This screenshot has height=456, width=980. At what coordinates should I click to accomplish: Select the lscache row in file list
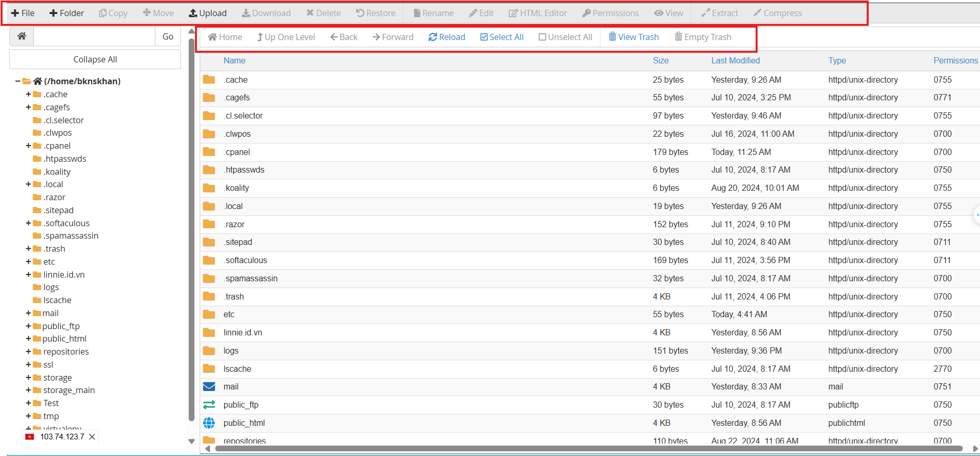pyautogui.click(x=590, y=369)
